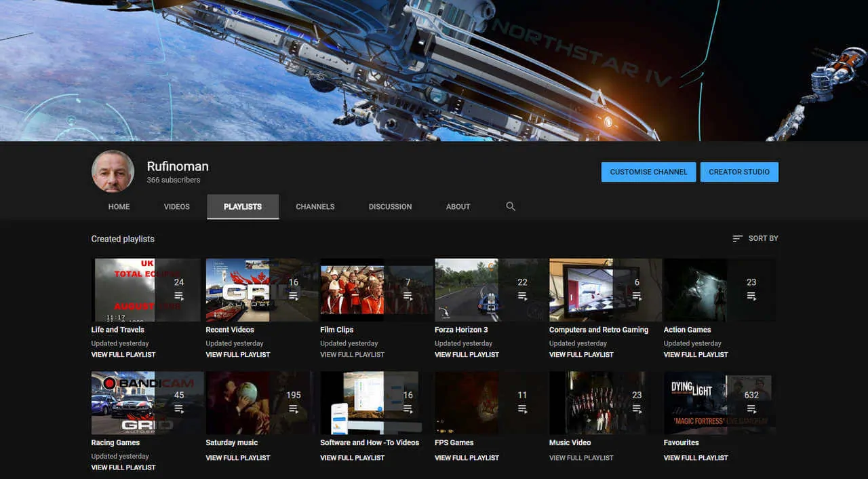The width and height of the screenshot is (868, 479).
Task: Open the Recent Videos playlist title
Action: [x=230, y=330]
